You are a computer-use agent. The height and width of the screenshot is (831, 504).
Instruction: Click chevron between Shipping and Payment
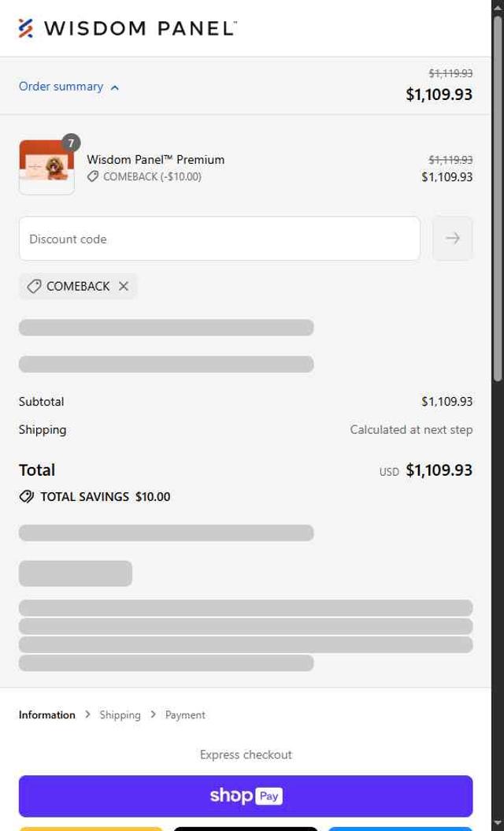click(x=153, y=714)
